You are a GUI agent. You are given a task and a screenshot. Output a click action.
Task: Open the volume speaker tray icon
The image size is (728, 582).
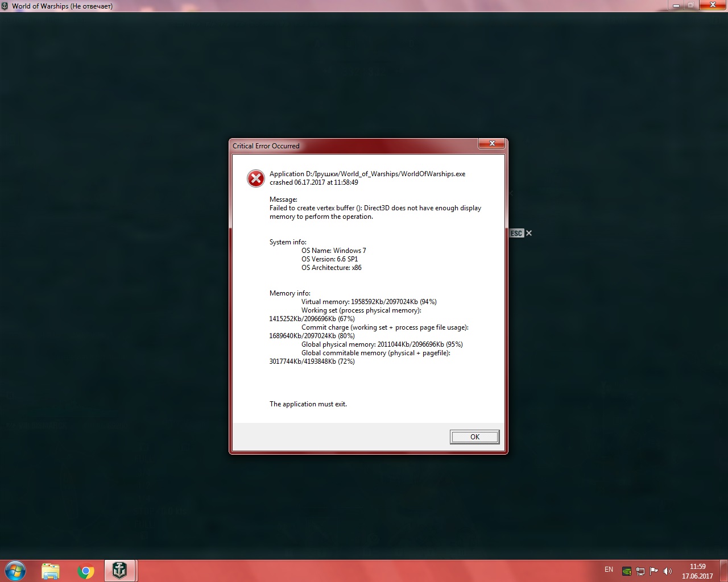[667, 571]
